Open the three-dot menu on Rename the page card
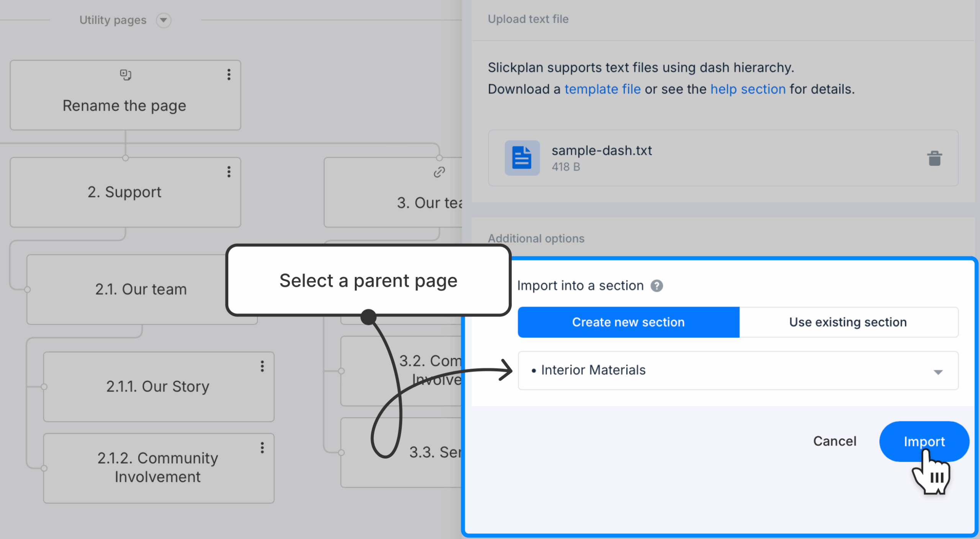Screen dimensions: 980x539 [229, 74]
